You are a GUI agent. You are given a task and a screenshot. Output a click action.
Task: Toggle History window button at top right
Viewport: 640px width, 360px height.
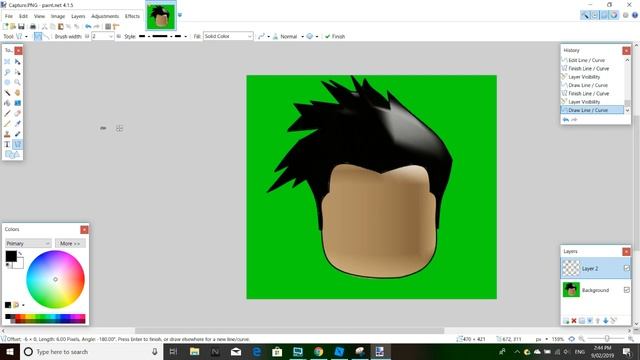point(595,15)
